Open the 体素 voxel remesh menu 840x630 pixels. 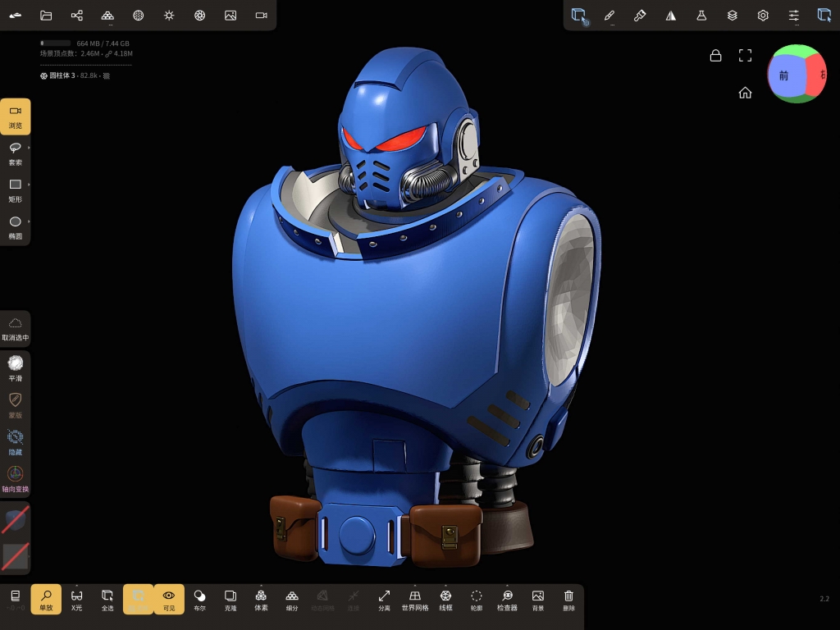(x=261, y=600)
